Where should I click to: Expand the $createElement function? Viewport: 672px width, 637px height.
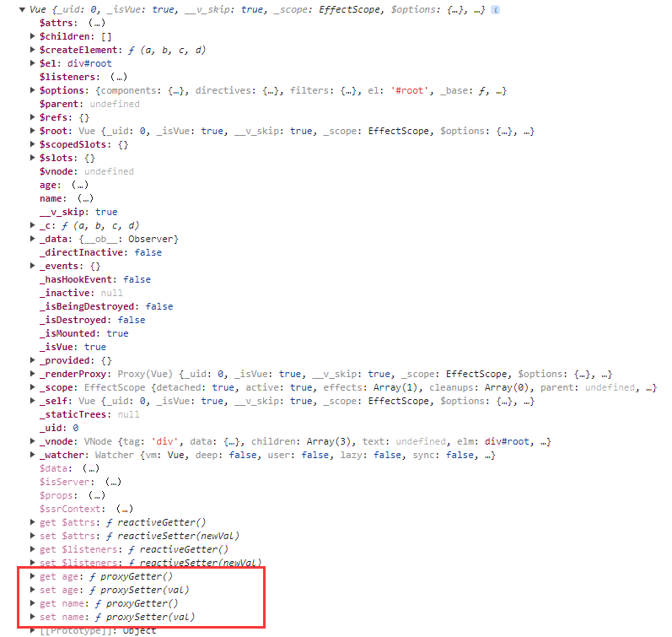(32, 50)
